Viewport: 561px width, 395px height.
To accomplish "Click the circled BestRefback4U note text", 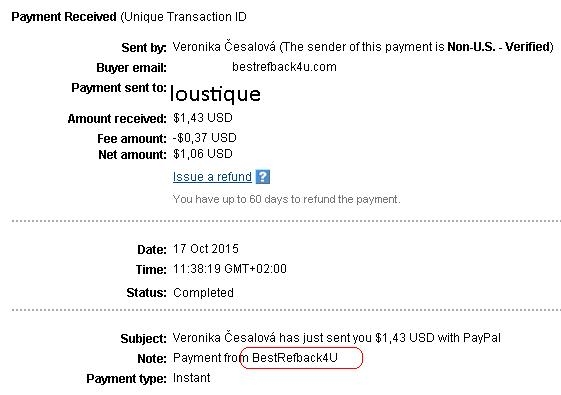I will pyautogui.click(x=295, y=358).
